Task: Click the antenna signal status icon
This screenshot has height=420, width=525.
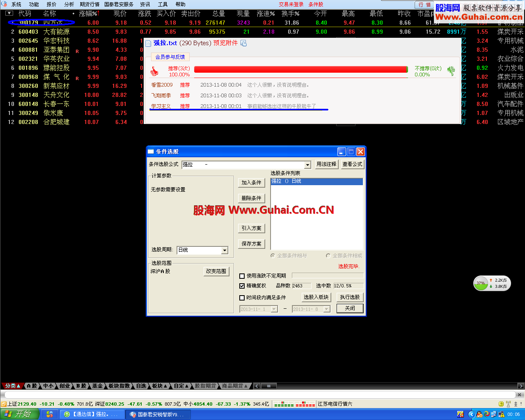Action: point(509,404)
